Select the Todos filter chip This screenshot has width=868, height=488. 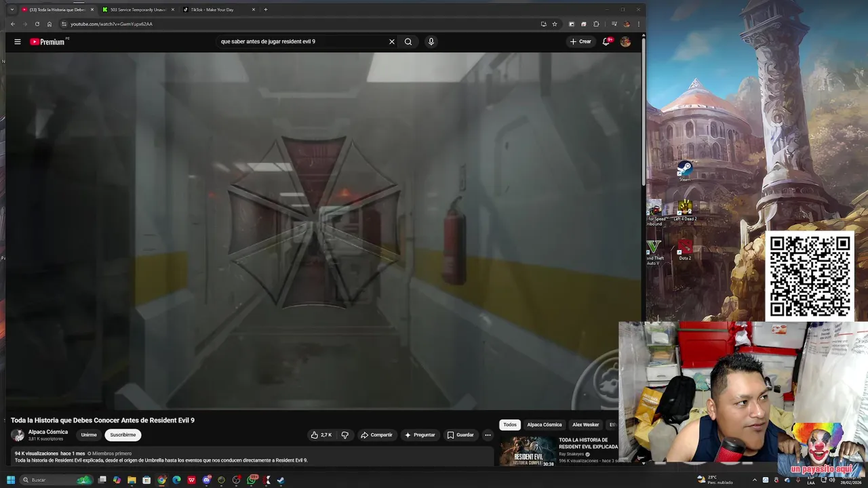[510, 424]
